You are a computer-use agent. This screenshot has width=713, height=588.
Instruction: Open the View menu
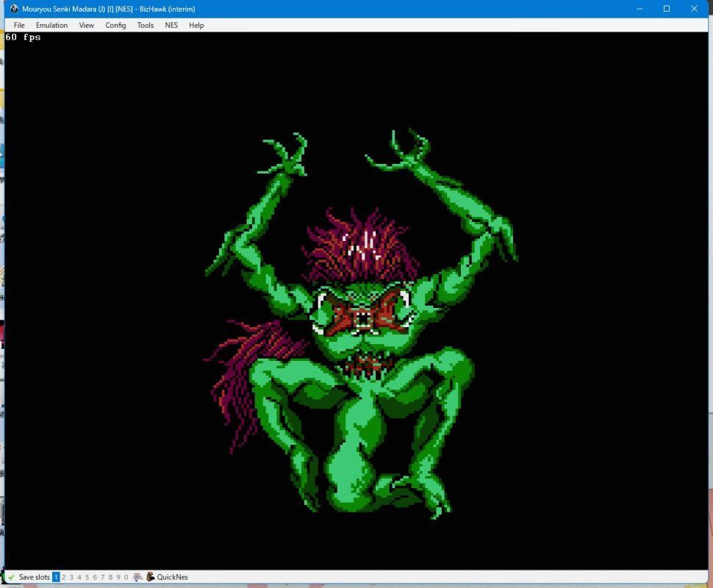tap(87, 25)
